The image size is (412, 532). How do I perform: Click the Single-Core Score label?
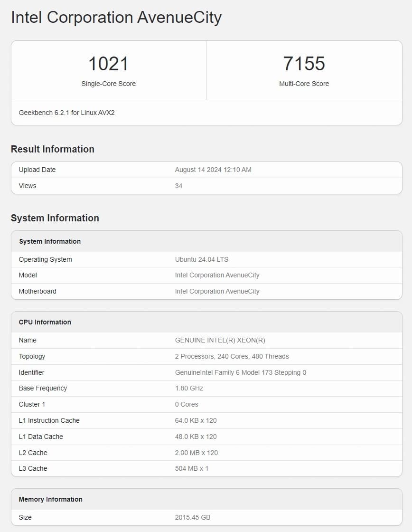[x=108, y=84]
